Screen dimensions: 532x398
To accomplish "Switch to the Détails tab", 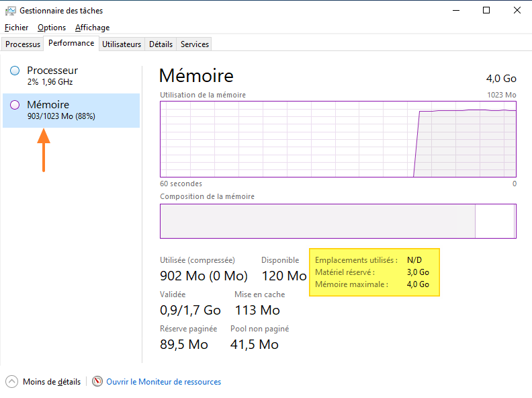I will 161,44.
